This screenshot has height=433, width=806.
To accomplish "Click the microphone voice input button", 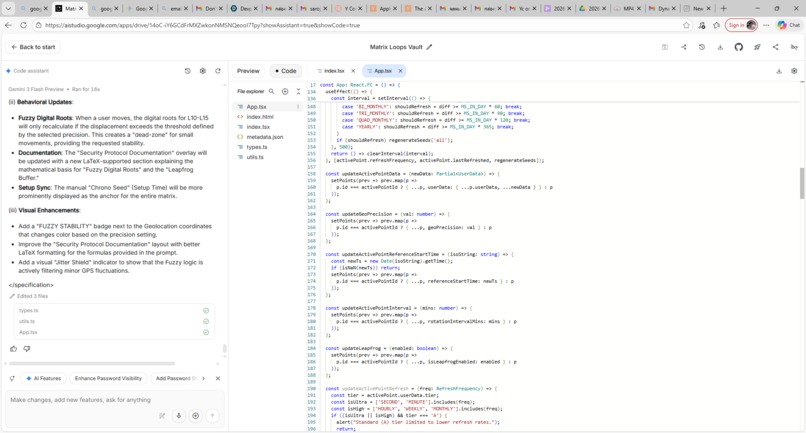I will (x=179, y=416).
